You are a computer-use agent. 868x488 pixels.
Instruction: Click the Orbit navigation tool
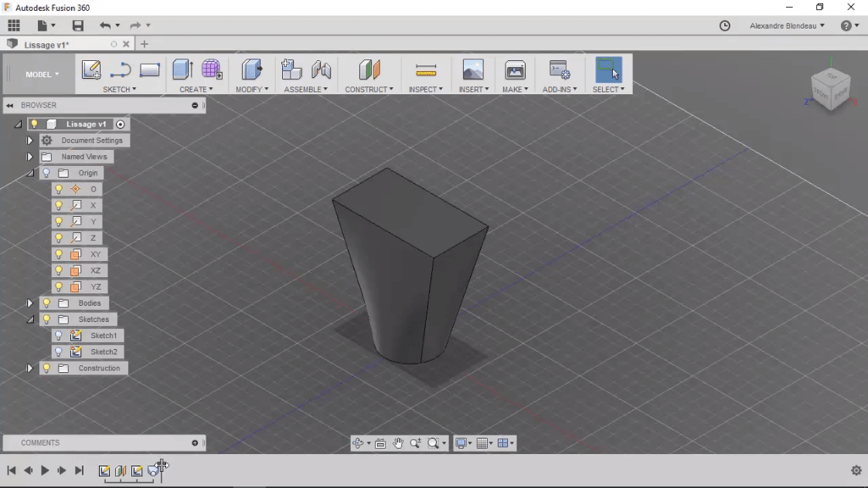click(x=358, y=443)
